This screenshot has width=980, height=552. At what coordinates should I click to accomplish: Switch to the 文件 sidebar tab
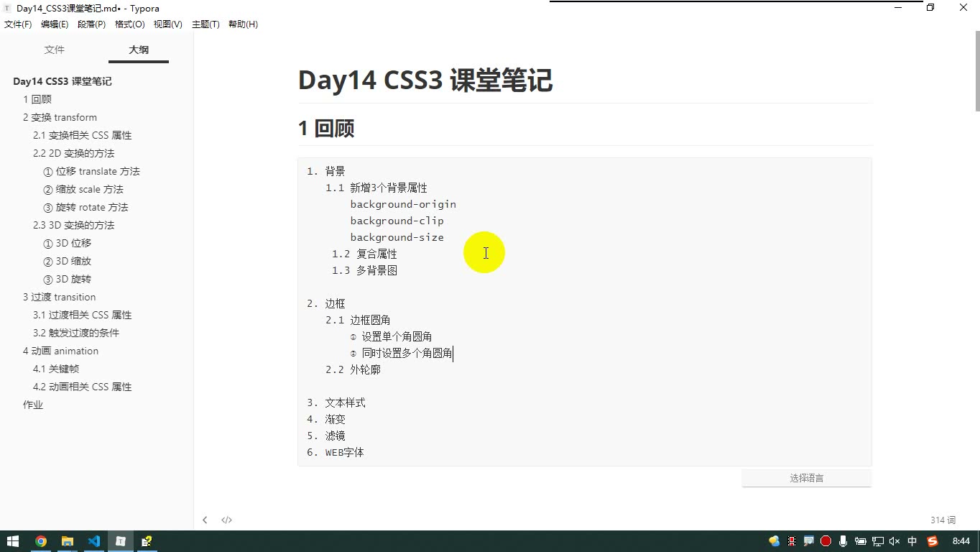tap(55, 50)
